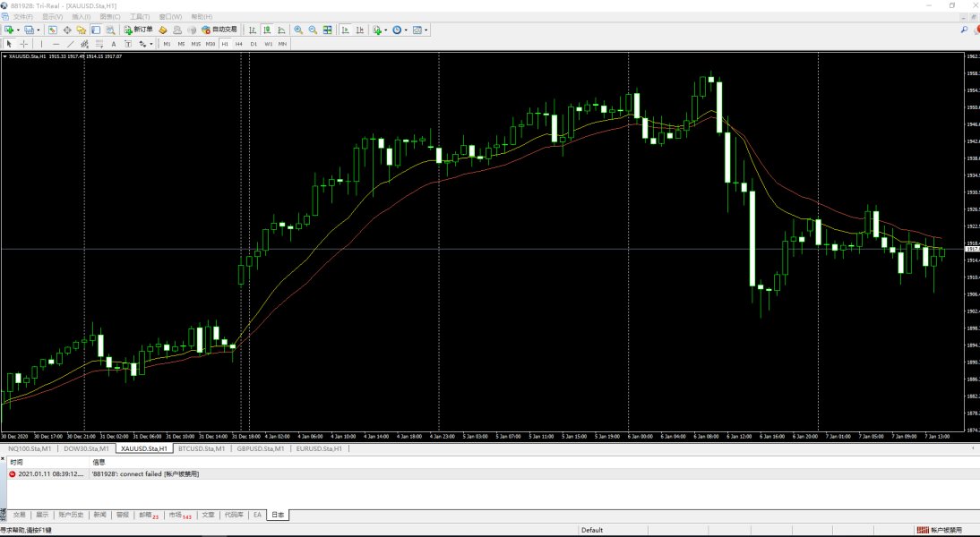Expand the Profiles dropdown arrow
The height and width of the screenshot is (537, 980).
tap(39, 30)
